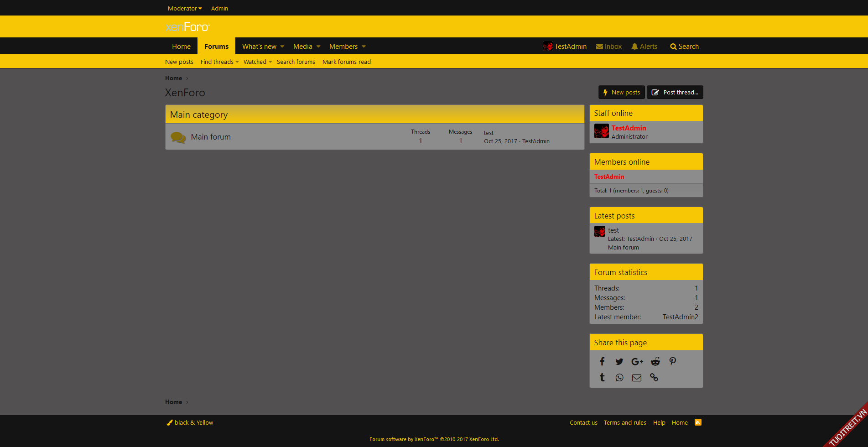Open the Members tab

(343, 47)
